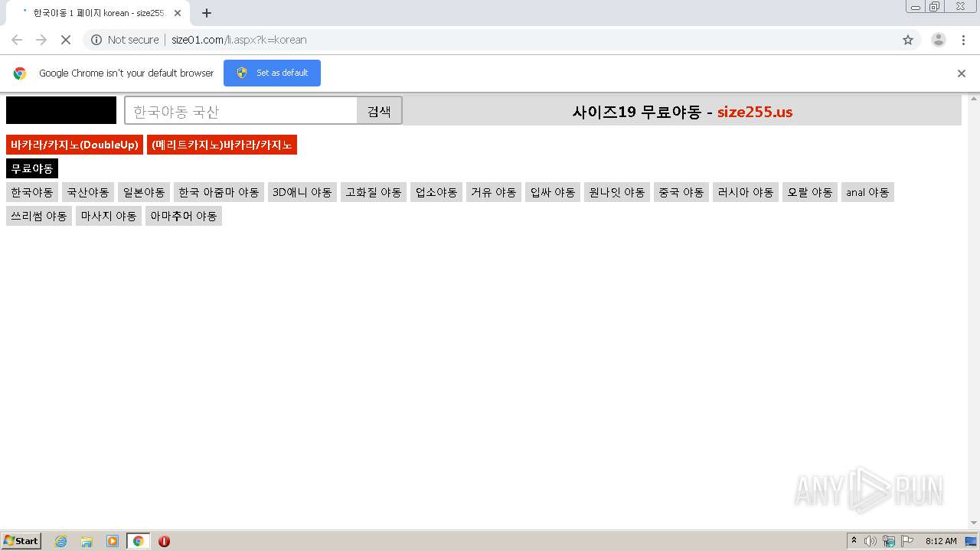Viewport: 980px width, 551px height.
Task: Stop loading the page in Chrome
Action: click(66, 40)
